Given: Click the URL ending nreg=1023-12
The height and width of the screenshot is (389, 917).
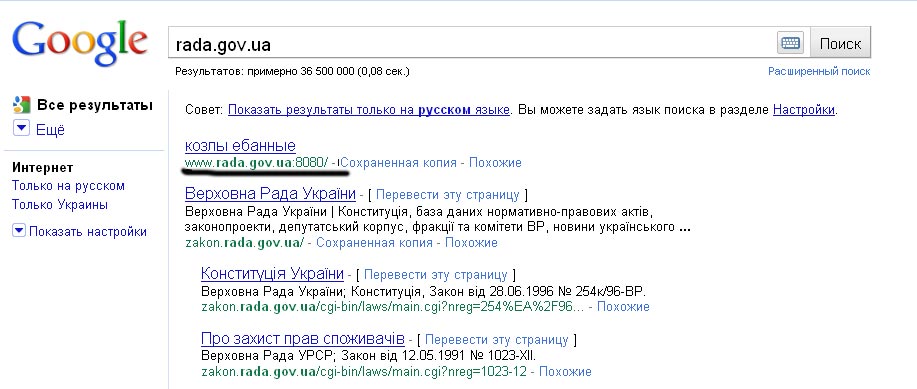Looking at the screenshot, I should pyautogui.click(x=364, y=371).
